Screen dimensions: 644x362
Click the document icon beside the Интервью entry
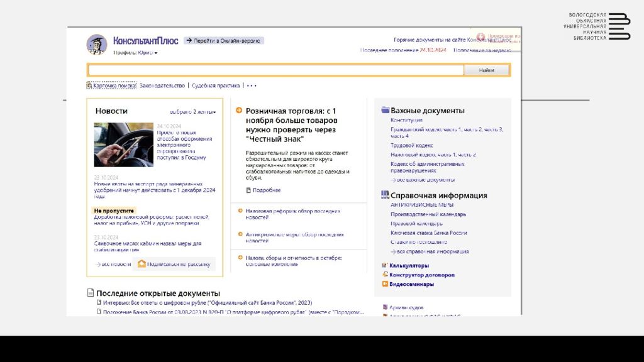point(99,302)
